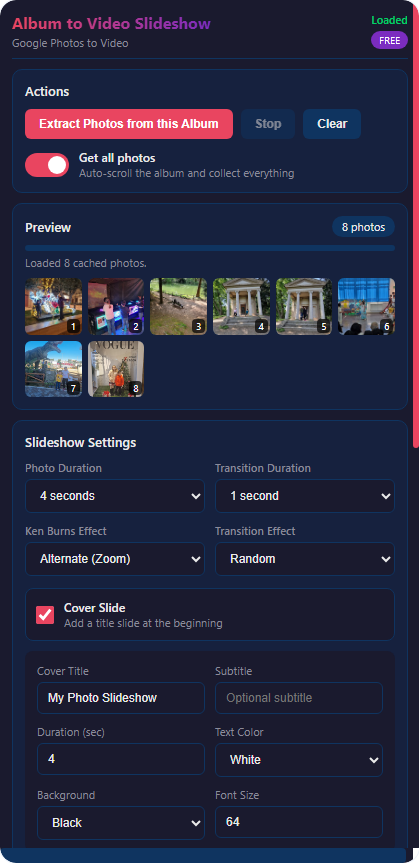Image resolution: width=419 pixels, height=863 pixels.
Task: Click Extract Photos from this Album button
Action: pyautogui.click(x=129, y=124)
